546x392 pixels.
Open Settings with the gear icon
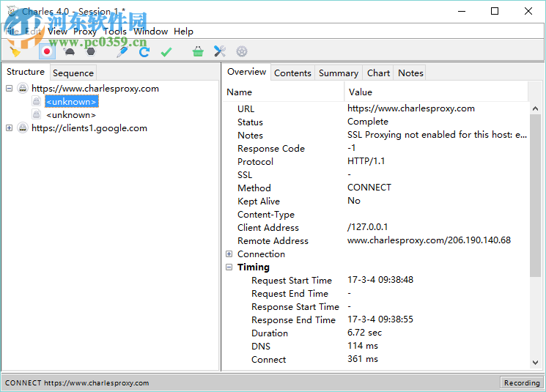(242, 52)
